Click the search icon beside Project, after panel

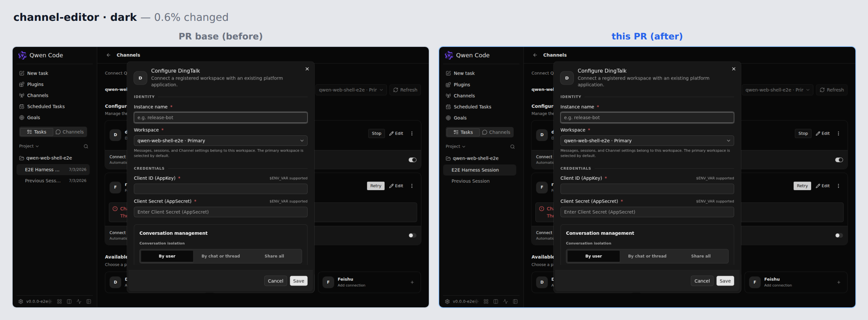[512, 147]
